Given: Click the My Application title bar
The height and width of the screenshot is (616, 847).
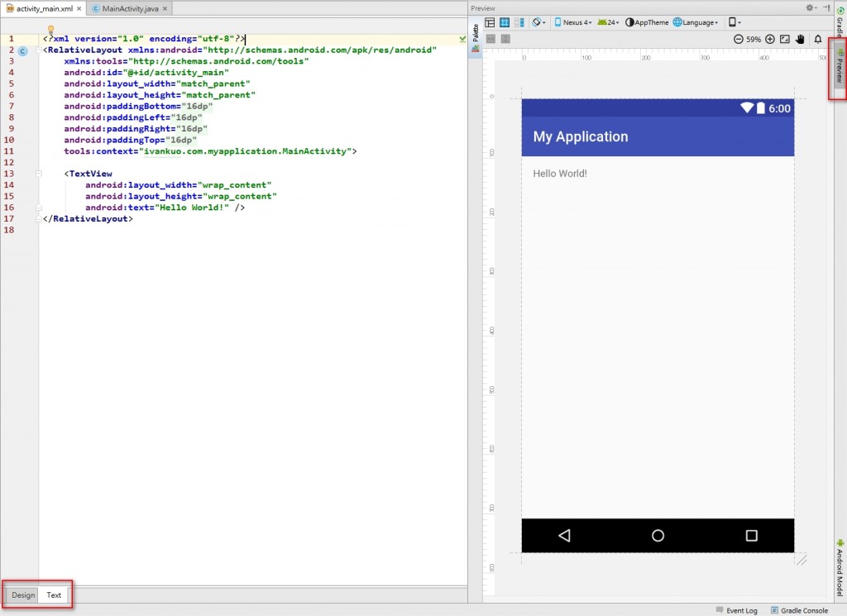Looking at the screenshot, I should (658, 136).
